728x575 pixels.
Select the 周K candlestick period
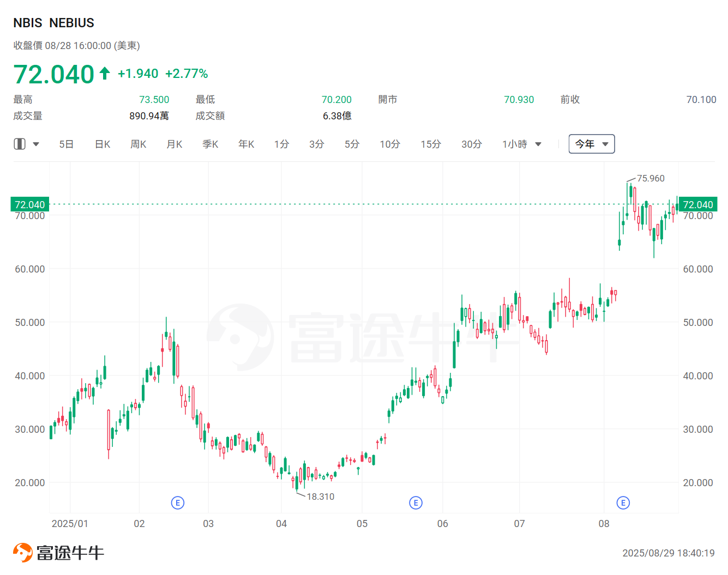click(139, 144)
